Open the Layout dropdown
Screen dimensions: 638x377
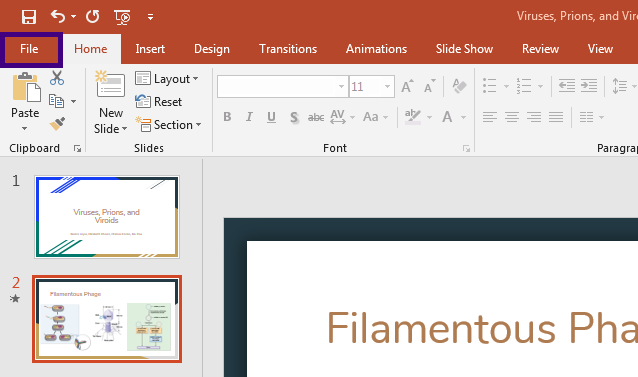[166, 78]
